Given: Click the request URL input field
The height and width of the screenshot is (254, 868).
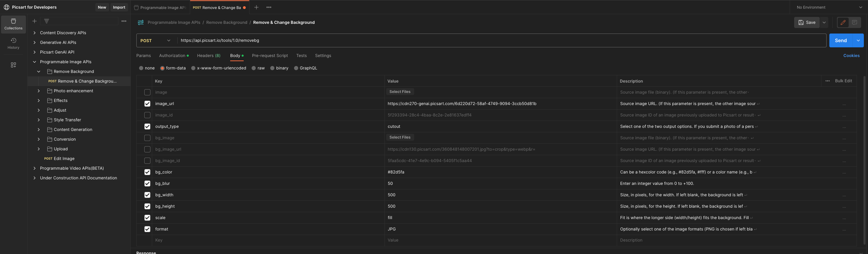Looking at the screenshot, I should click(x=501, y=40).
